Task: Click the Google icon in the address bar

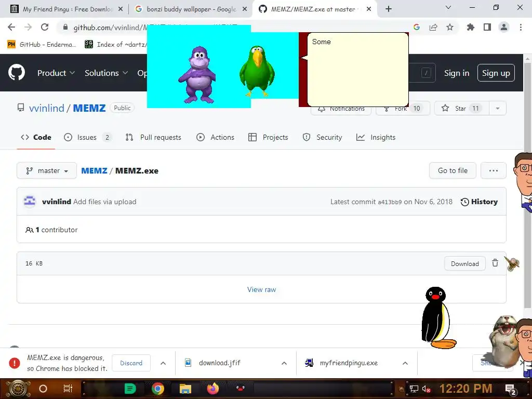Action: pyautogui.click(x=417, y=27)
